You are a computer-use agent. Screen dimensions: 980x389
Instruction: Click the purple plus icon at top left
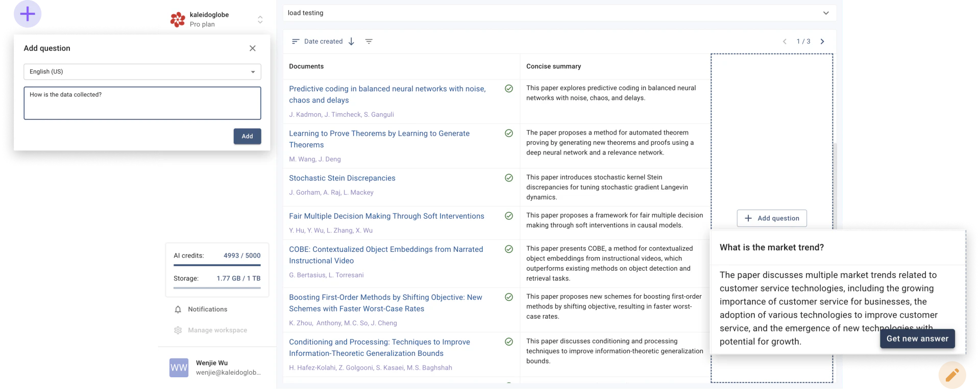[28, 14]
